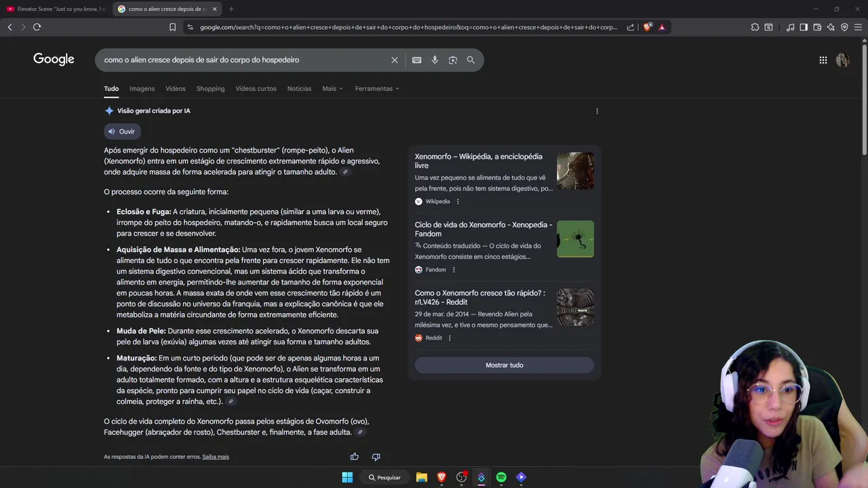Open a new browser tab
The height and width of the screenshot is (488, 868).
[231, 9]
